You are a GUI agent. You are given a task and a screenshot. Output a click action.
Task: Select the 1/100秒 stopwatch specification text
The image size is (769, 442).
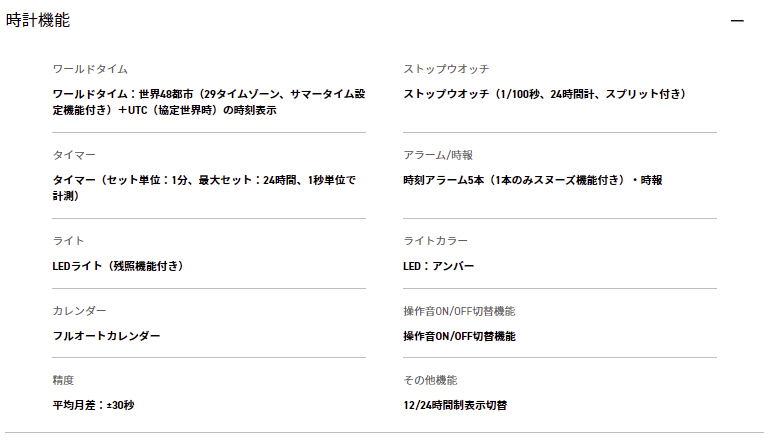pyautogui.click(x=544, y=94)
